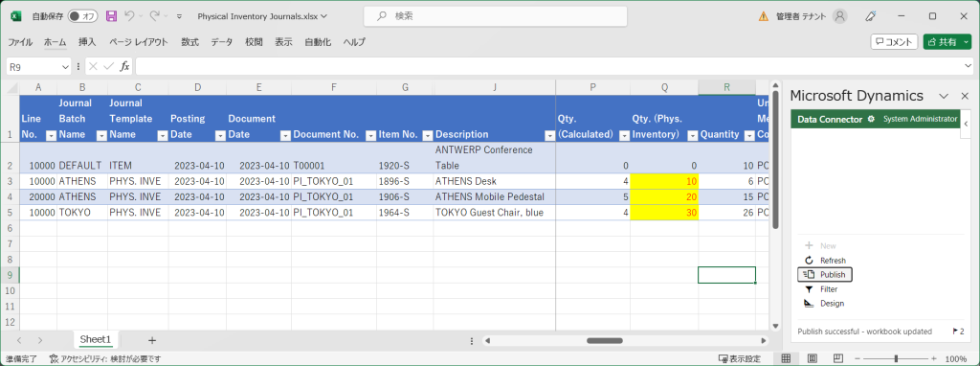Open the Line No. column filter dropdown
The width and height of the screenshot is (980, 366).
click(52, 135)
